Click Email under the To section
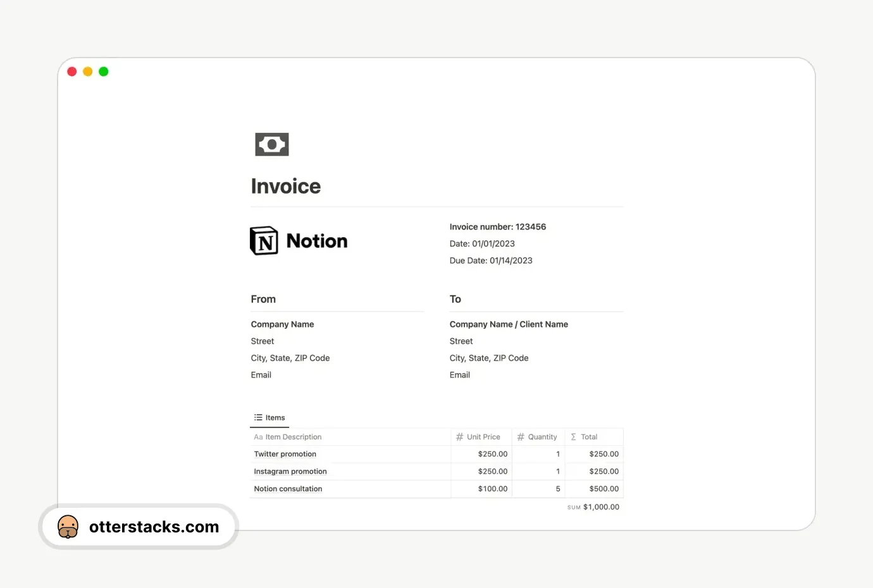873x588 pixels. pos(460,375)
